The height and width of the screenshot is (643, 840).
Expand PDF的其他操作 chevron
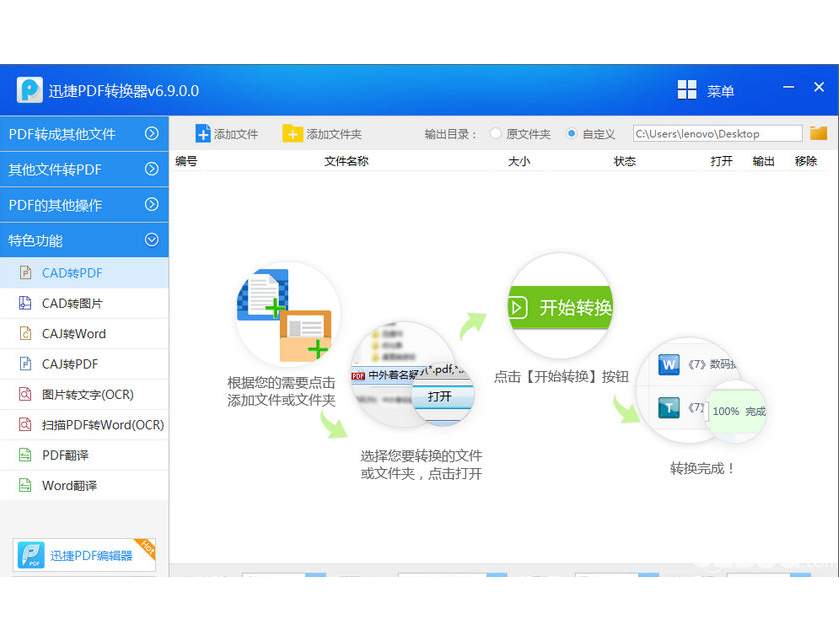coord(152,204)
